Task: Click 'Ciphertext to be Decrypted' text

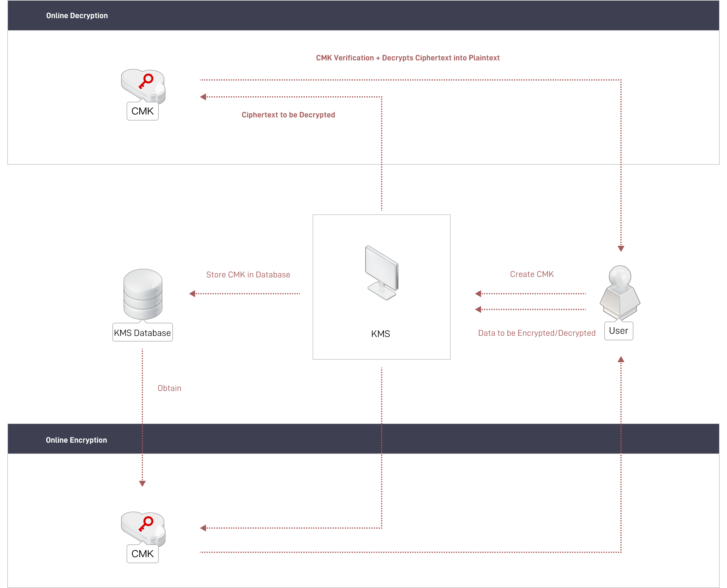Action: tap(288, 115)
